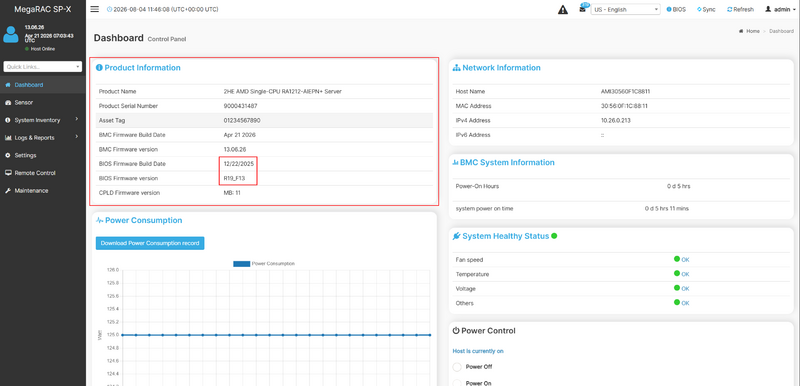Toggle the hamburger sidebar menu icon
Screen dimensions: 800x386
(x=94, y=9)
